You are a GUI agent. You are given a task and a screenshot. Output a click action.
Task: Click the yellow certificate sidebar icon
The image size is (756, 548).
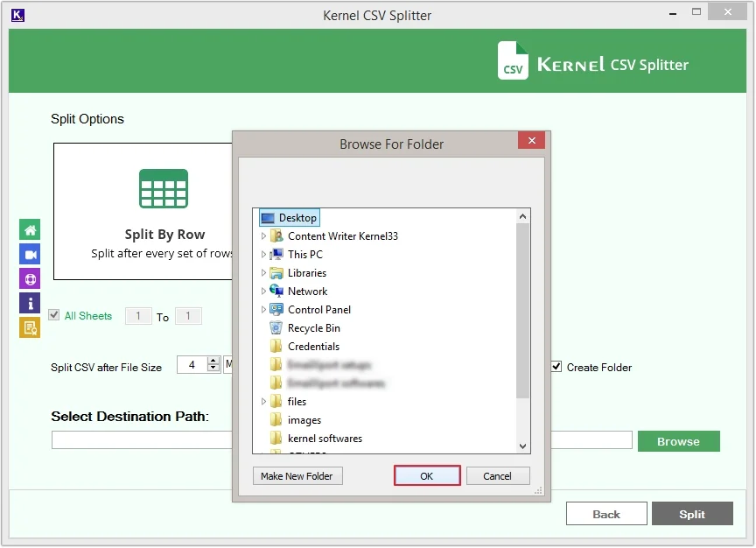pyautogui.click(x=30, y=328)
